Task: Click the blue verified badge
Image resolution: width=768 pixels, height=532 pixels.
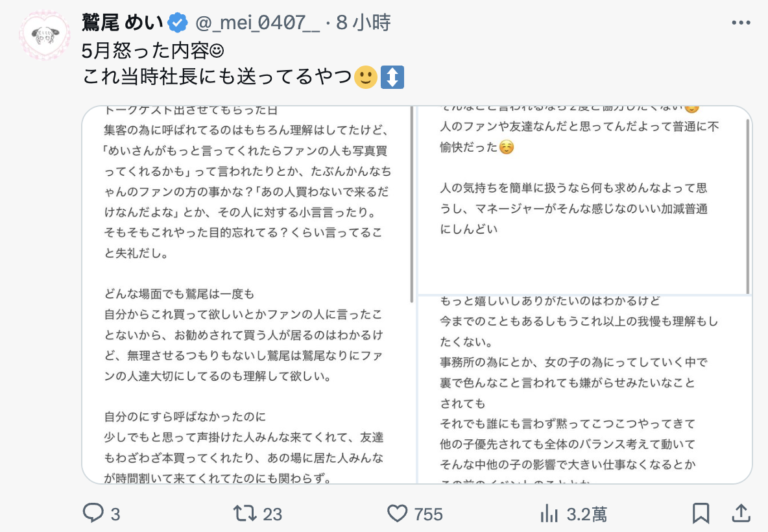Action: coord(177,23)
